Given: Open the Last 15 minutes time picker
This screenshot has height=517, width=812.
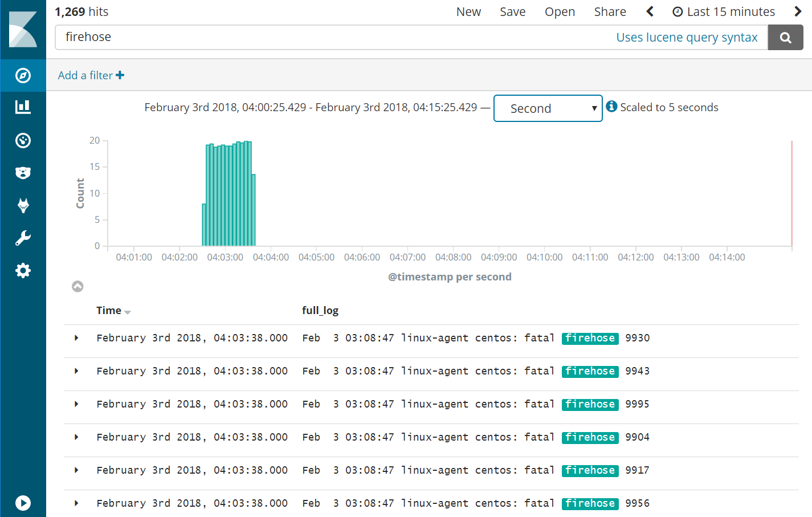Looking at the screenshot, I should pos(724,12).
